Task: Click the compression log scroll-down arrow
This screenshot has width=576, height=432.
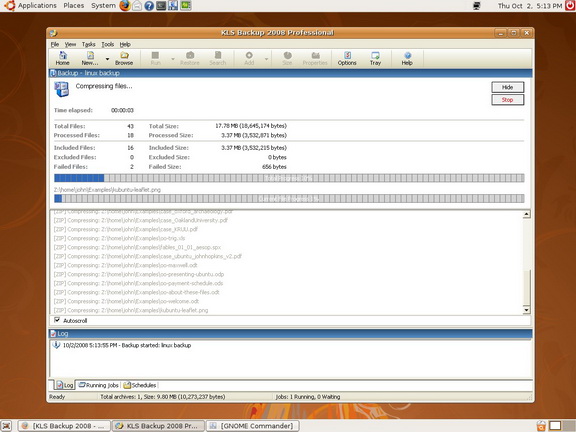Action: coord(526,310)
